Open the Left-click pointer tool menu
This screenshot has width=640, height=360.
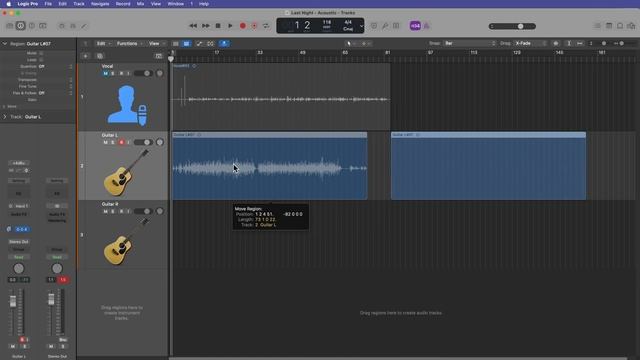[x=351, y=43]
